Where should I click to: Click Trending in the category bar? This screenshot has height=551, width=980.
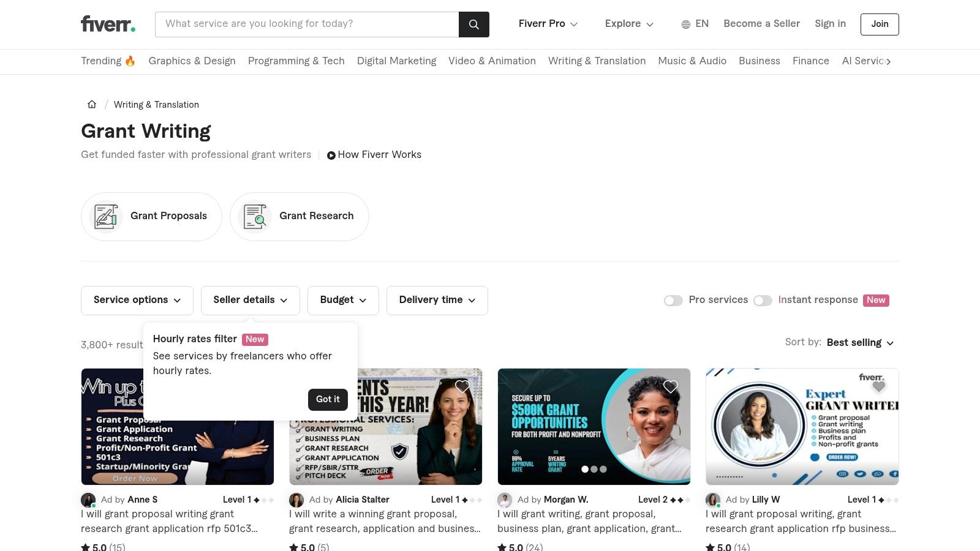(x=101, y=61)
